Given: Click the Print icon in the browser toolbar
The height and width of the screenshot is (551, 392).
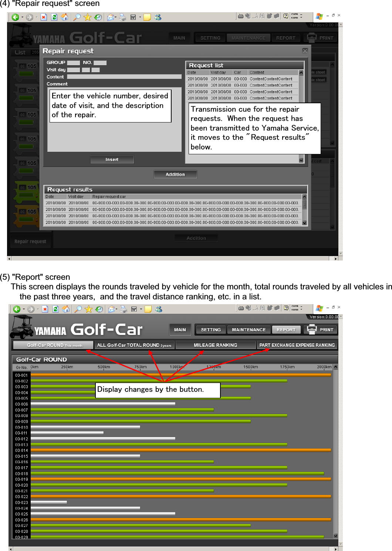Looking at the screenshot, I should [122, 17].
